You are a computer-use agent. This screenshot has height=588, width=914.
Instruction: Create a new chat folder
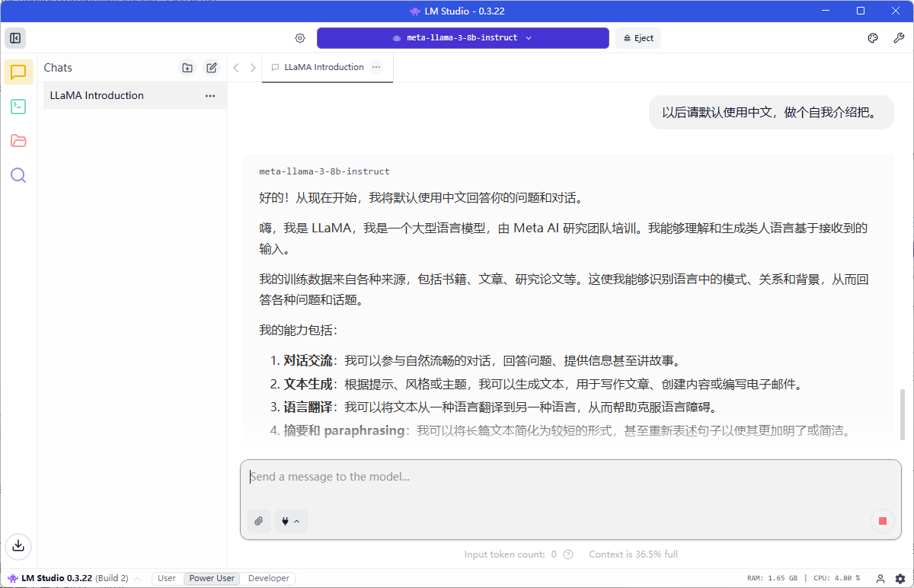point(187,68)
